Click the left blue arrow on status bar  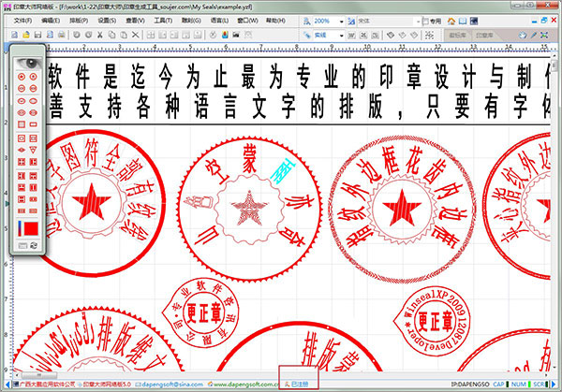7,385
